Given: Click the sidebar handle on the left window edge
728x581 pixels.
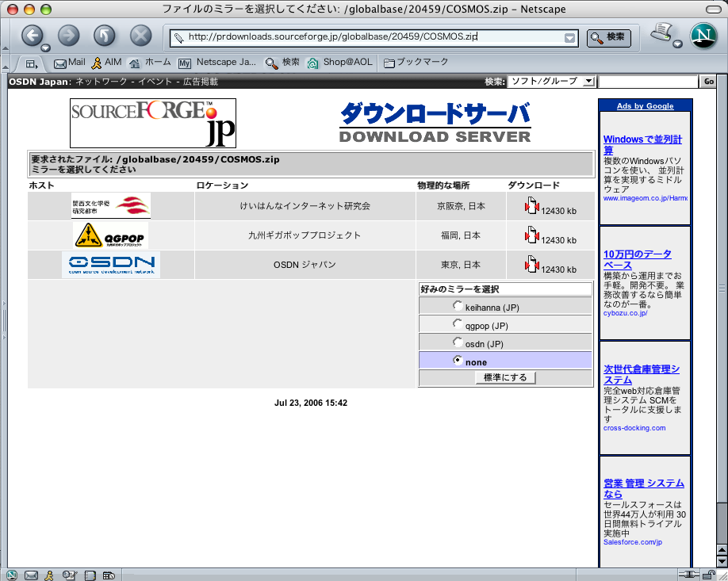Looking at the screenshot, I should click(4, 320).
